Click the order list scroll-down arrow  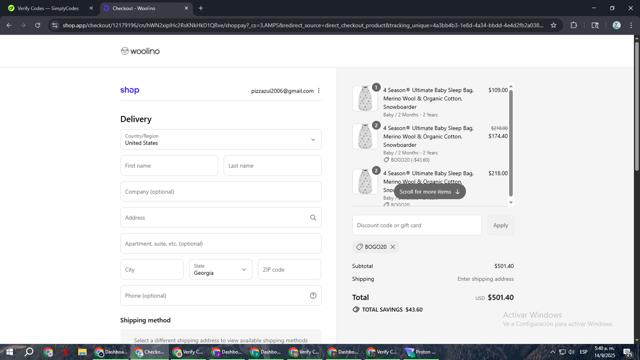511,202
